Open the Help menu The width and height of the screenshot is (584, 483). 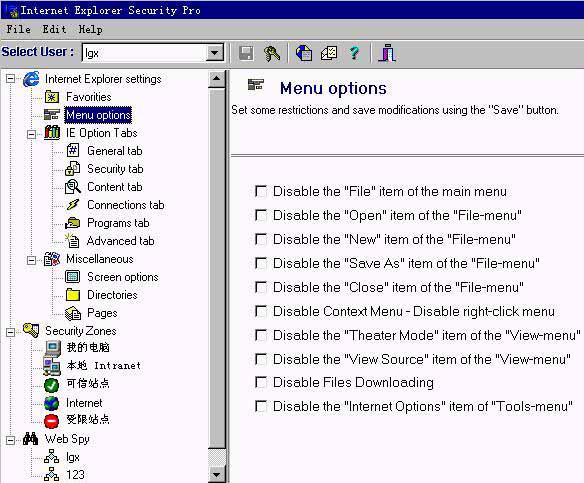click(x=91, y=29)
